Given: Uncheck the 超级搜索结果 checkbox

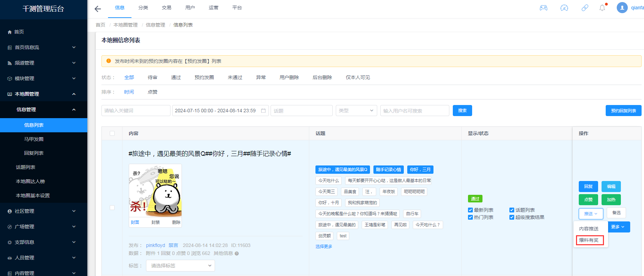Looking at the screenshot, I should pos(512,217).
